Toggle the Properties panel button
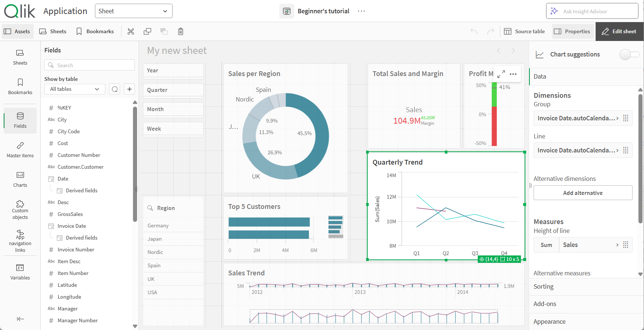Screen dimensions: 644x330 pyautogui.click(x=573, y=31)
